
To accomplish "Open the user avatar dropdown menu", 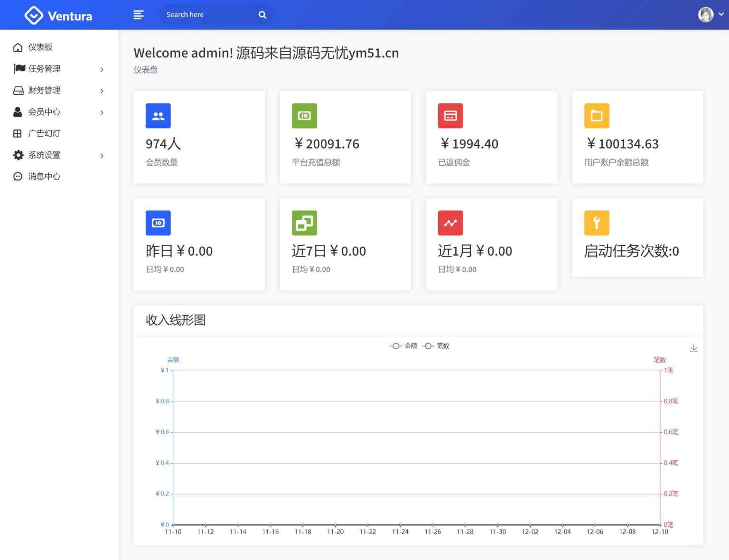I will [706, 14].
